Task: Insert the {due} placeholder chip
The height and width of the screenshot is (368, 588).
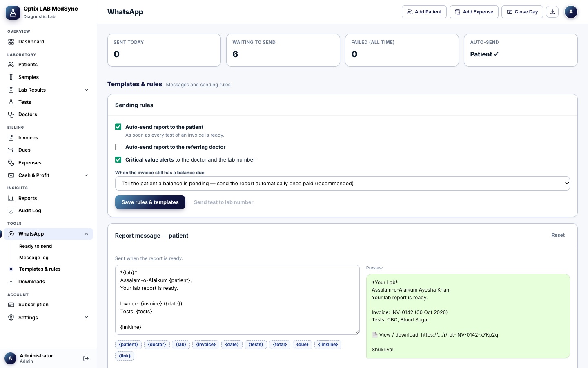Action: tap(303, 345)
